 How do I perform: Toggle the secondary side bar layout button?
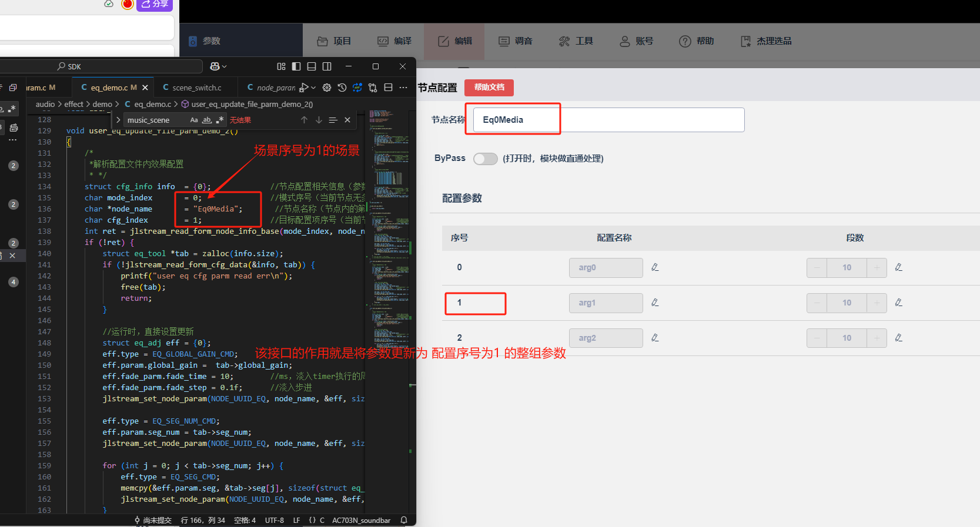(x=327, y=66)
